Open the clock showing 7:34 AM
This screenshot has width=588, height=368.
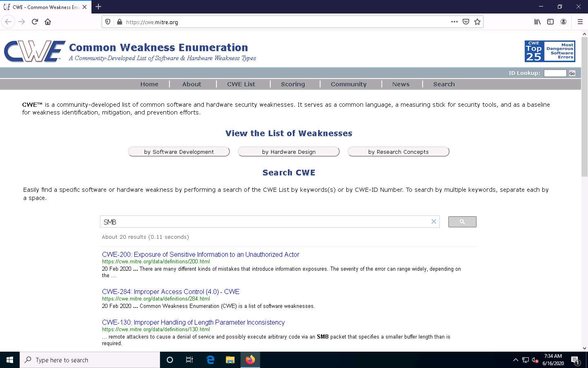click(553, 360)
